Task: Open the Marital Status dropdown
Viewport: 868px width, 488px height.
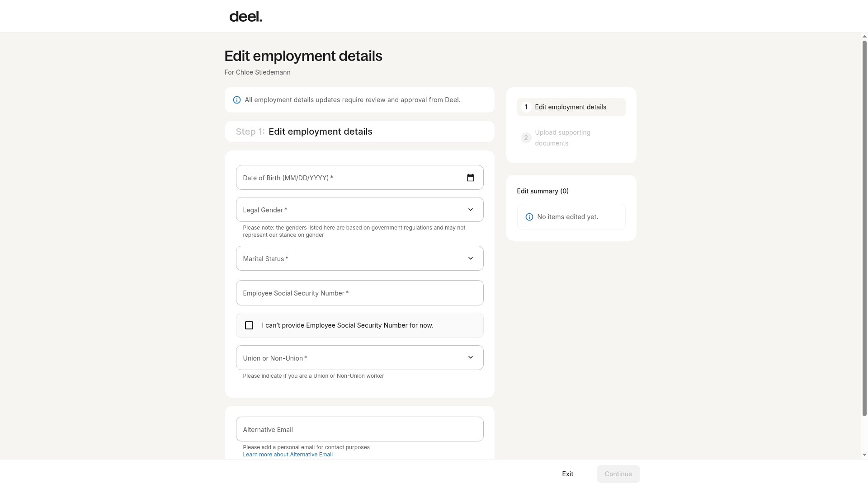Action: point(359,258)
